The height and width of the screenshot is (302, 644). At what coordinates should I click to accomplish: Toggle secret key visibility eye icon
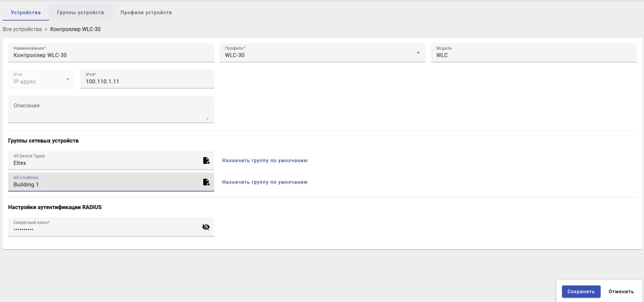(x=205, y=227)
